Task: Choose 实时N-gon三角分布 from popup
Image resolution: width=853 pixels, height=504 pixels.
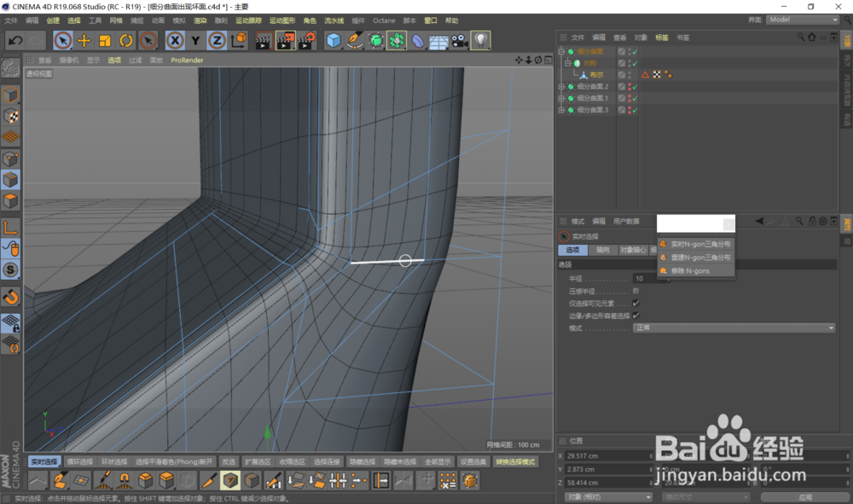Action: pyautogui.click(x=696, y=244)
